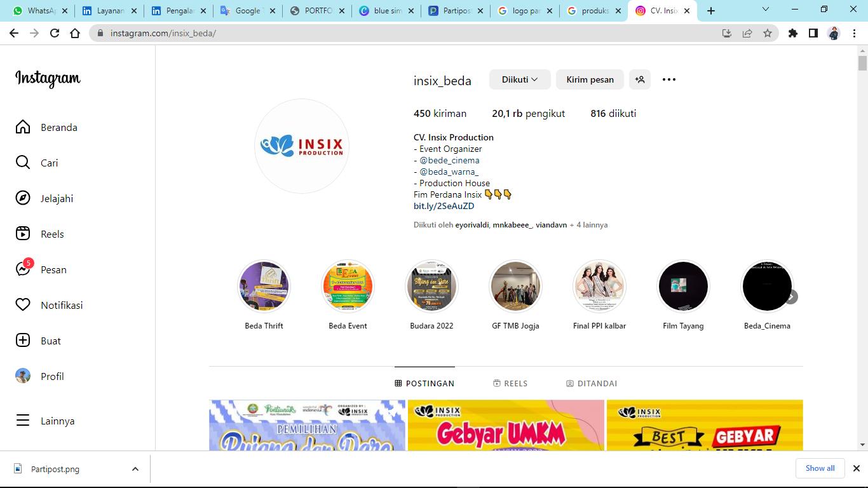Open the eyorivaldi follower link
The height and width of the screenshot is (488, 868).
[472, 225]
